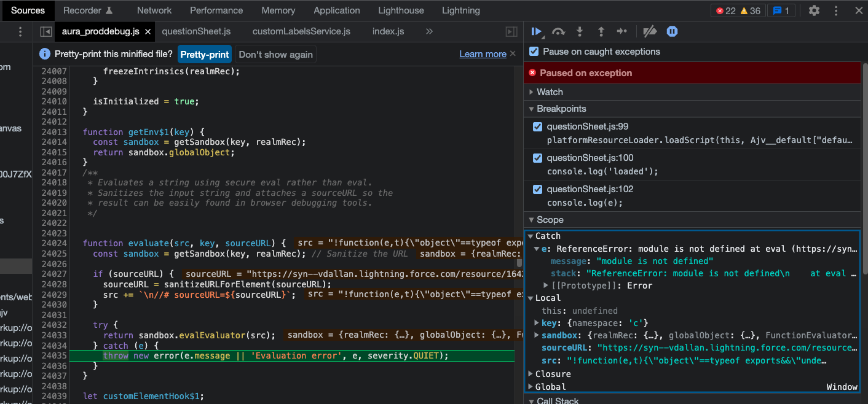Step over next function call
The width and height of the screenshot is (868, 404).
(x=558, y=31)
